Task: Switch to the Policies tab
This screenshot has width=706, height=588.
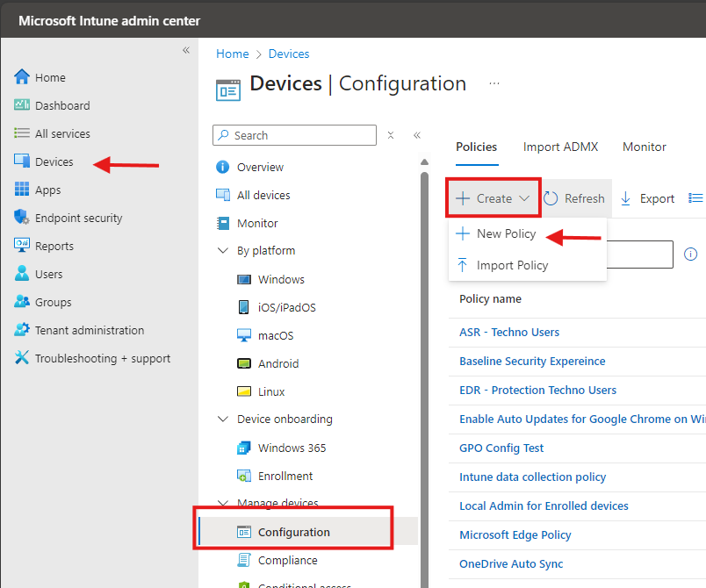Action: coord(476,147)
